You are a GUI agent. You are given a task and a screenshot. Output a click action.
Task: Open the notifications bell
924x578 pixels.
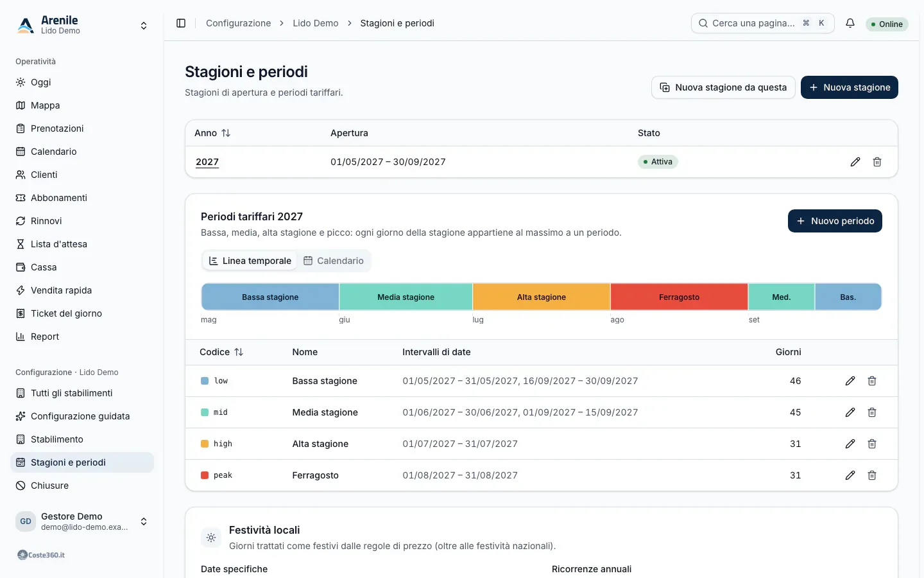[x=850, y=23]
